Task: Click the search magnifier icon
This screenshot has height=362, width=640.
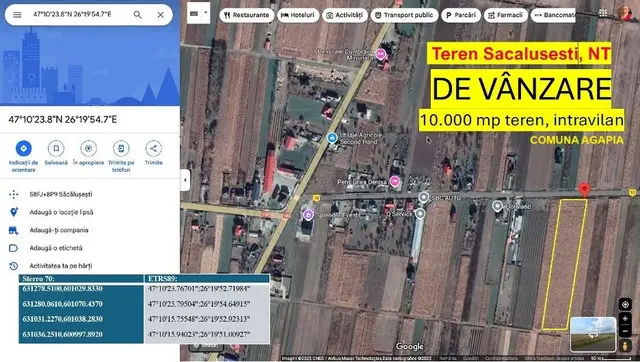Action: 138,15
